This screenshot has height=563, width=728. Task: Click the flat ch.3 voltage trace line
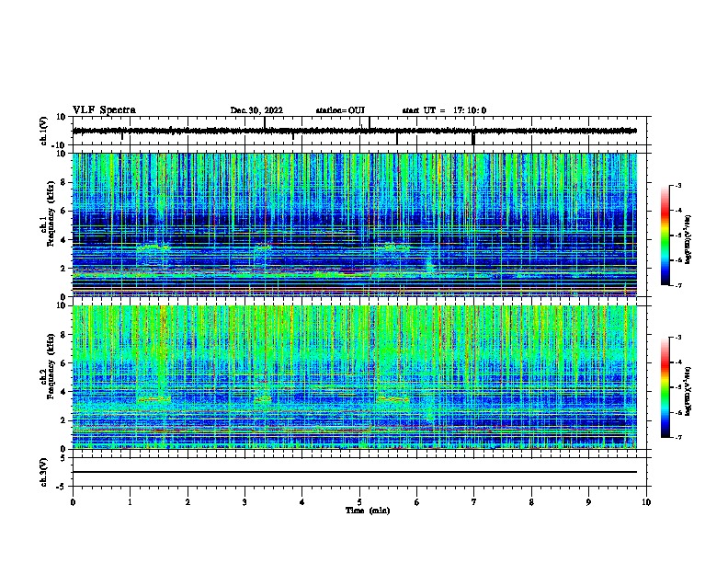click(x=355, y=472)
